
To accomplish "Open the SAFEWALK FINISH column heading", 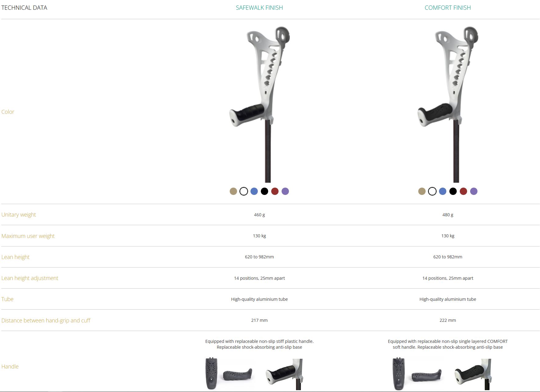I will coord(259,8).
